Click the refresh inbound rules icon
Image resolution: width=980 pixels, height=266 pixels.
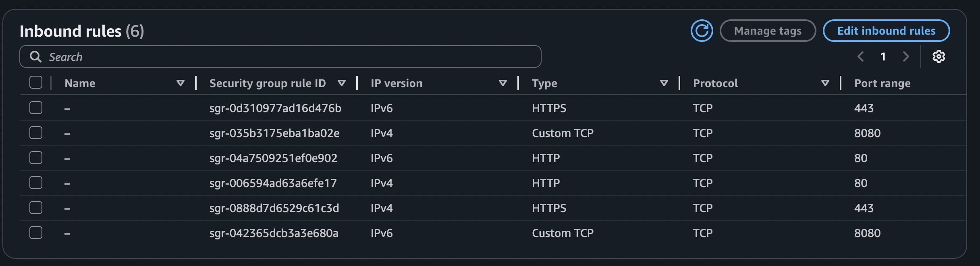click(702, 31)
